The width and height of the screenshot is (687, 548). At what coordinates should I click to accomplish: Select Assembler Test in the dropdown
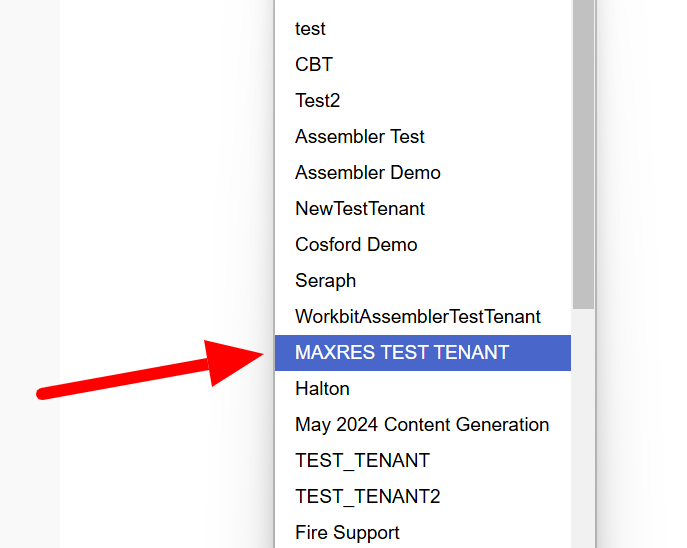coord(360,137)
